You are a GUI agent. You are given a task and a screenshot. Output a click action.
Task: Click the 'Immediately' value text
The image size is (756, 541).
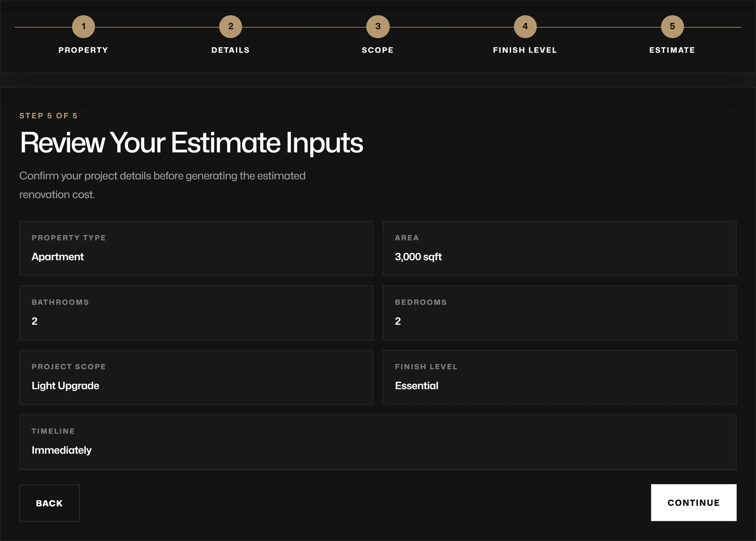point(61,450)
